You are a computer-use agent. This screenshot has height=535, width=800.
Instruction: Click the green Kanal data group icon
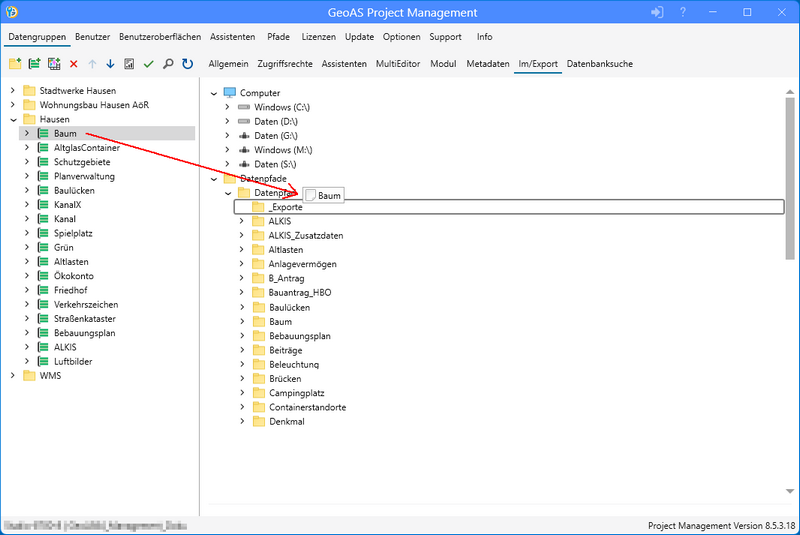pyautogui.click(x=44, y=219)
